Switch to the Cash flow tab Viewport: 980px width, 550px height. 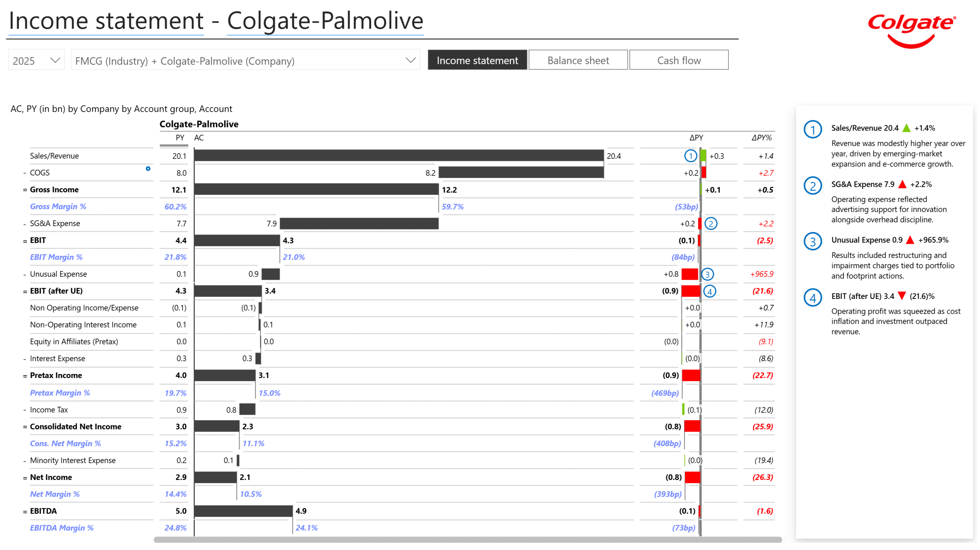click(x=678, y=60)
